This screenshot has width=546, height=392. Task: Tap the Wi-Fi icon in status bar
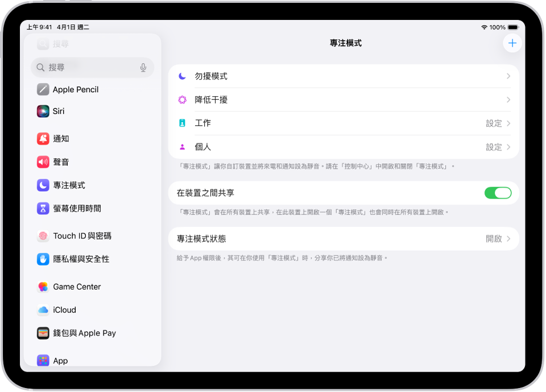click(484, 27)
